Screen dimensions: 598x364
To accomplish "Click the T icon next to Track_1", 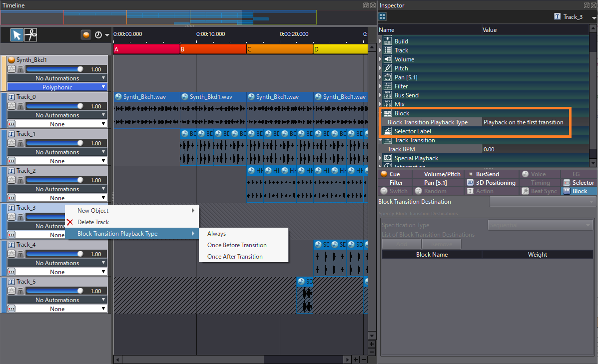I will click(x=11, y=134).
